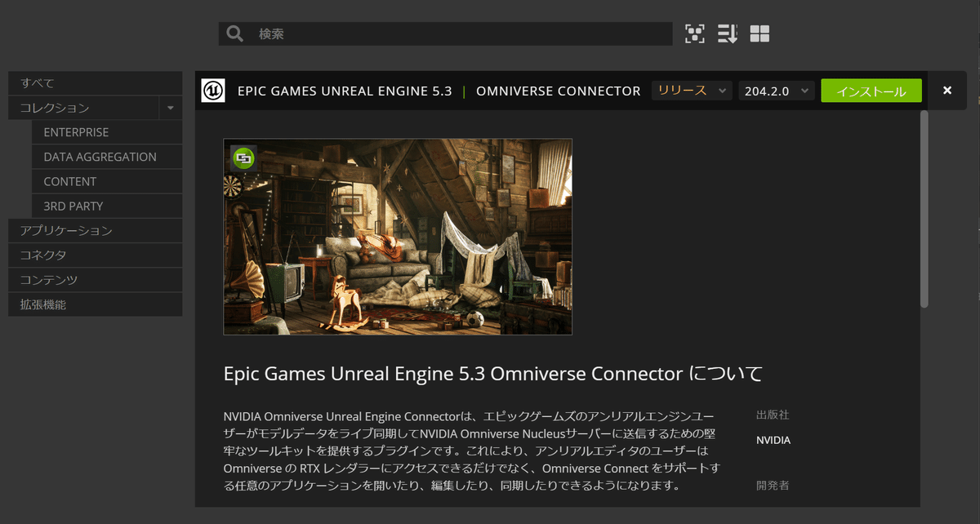
Task: Collapse the コレクション section with its chevron
Action: coord(170,107)
